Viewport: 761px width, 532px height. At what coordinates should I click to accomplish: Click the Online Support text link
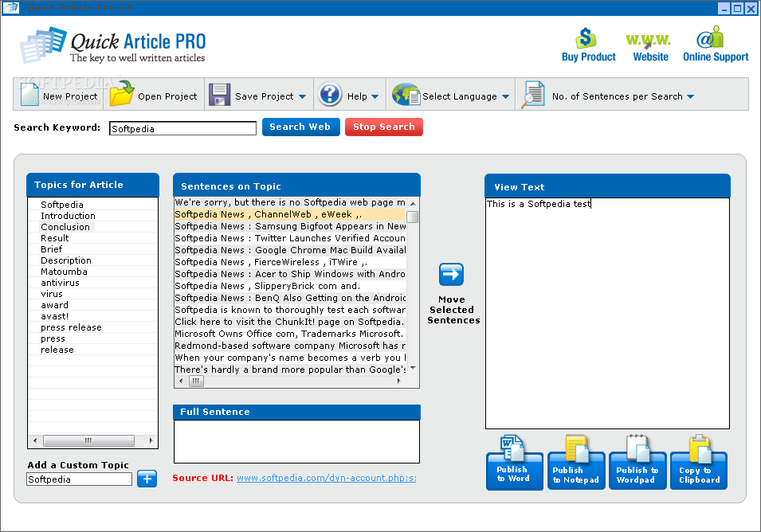click(716, 57)
